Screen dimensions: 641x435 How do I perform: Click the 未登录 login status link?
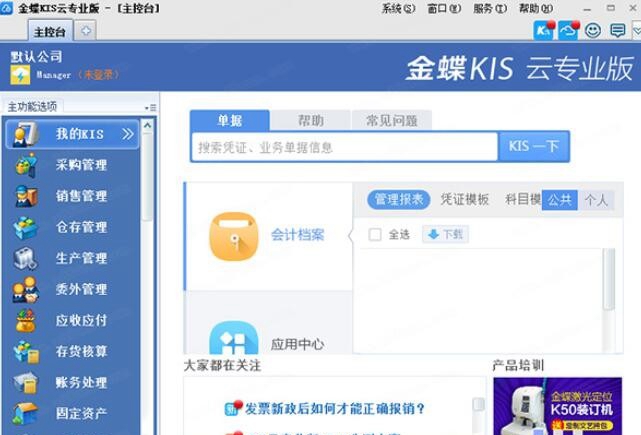[99, 75]
